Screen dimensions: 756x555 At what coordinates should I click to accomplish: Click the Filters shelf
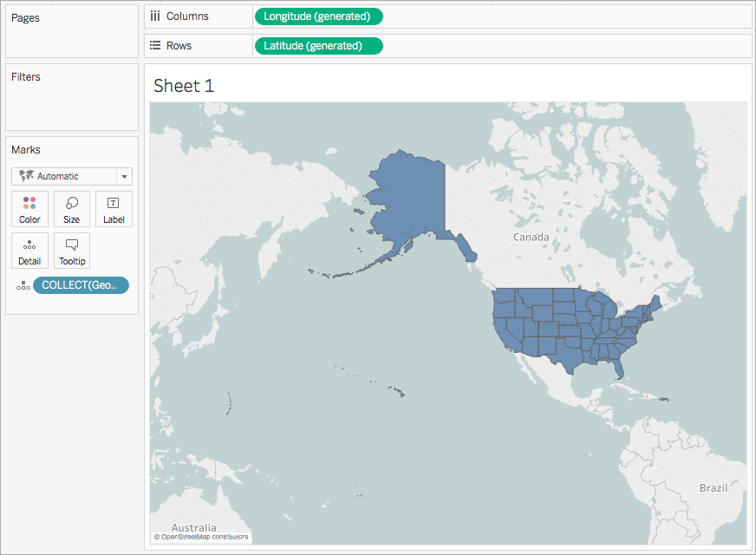(72, 97)
